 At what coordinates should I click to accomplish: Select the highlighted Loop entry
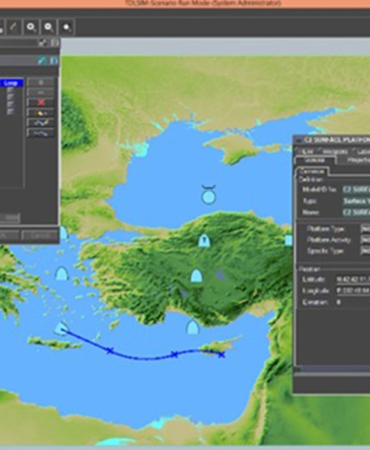click(12, 82)
